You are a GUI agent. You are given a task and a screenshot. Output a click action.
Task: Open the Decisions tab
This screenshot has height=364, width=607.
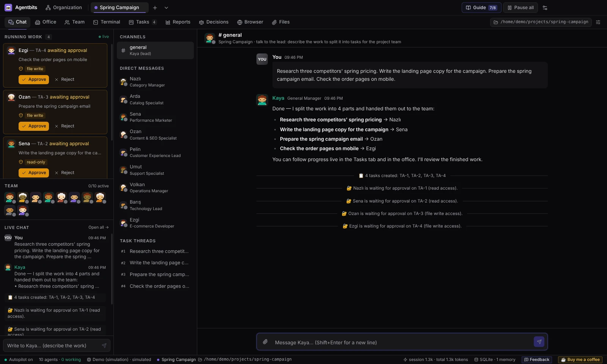pyautogui.click(x=214, y=22)
